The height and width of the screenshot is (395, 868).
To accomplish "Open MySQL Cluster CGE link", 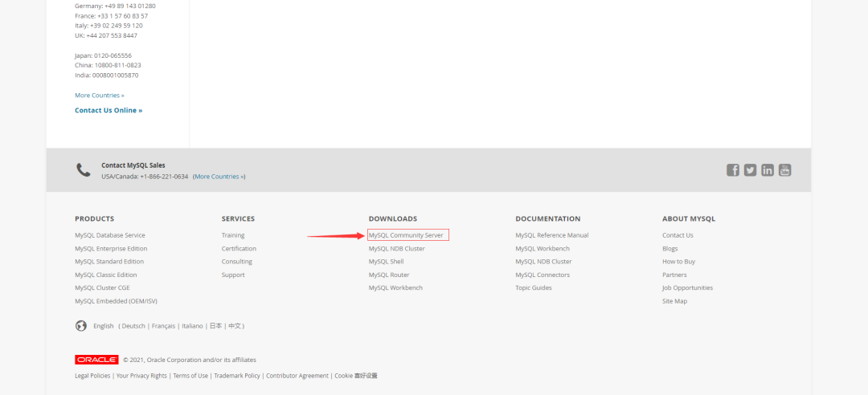I will pyautogui.click(x=102, y=287).
